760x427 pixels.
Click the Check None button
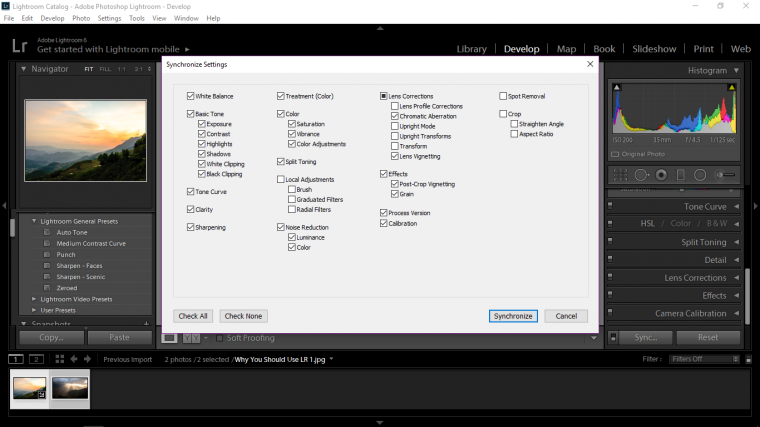pyautogui.click(x=243, y=316)
